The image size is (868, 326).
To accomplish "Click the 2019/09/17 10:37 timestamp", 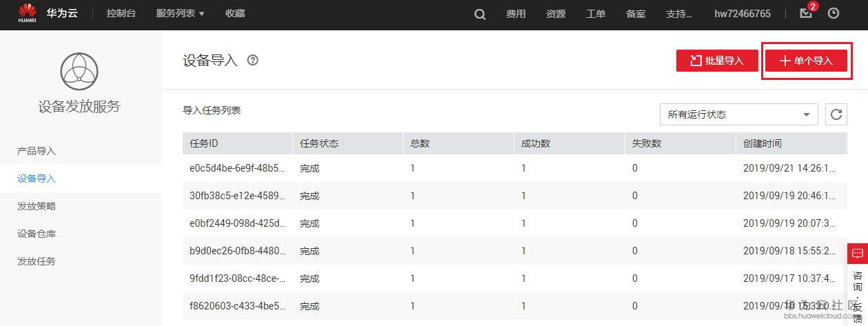I will [791, 278].
